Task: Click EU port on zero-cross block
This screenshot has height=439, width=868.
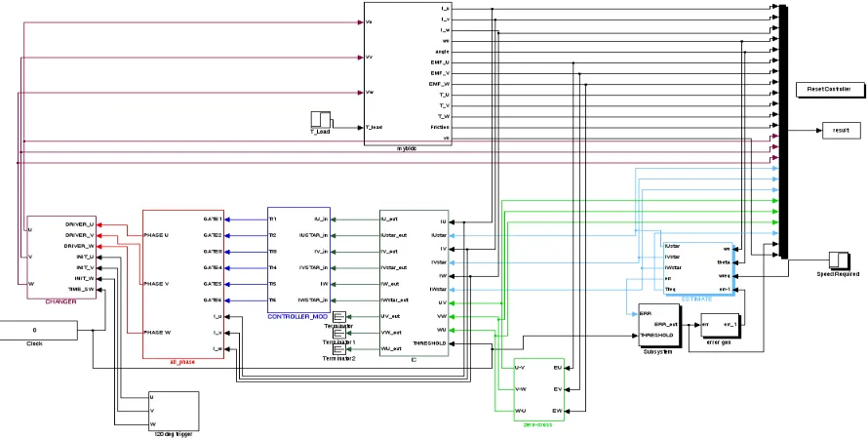Action: [558, 368]
